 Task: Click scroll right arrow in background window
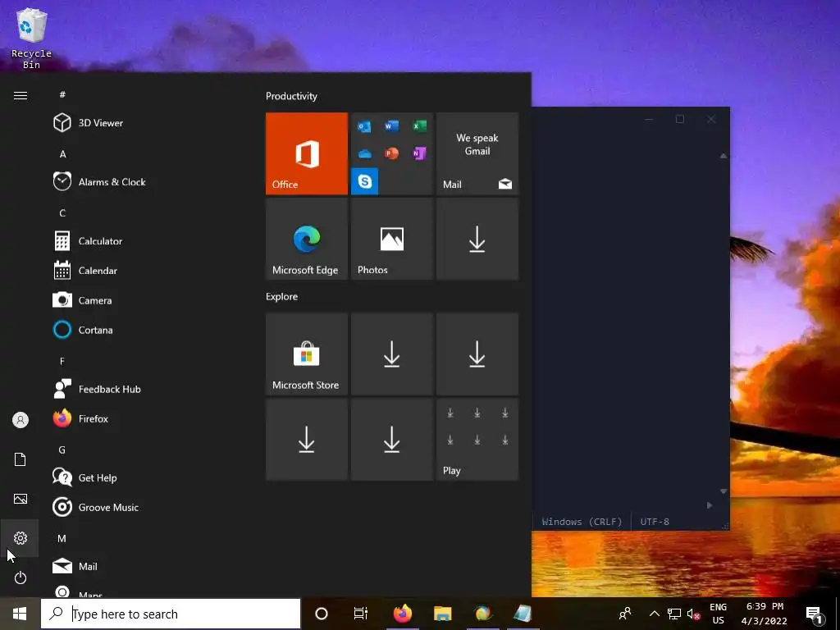click(x=710, y=505)
